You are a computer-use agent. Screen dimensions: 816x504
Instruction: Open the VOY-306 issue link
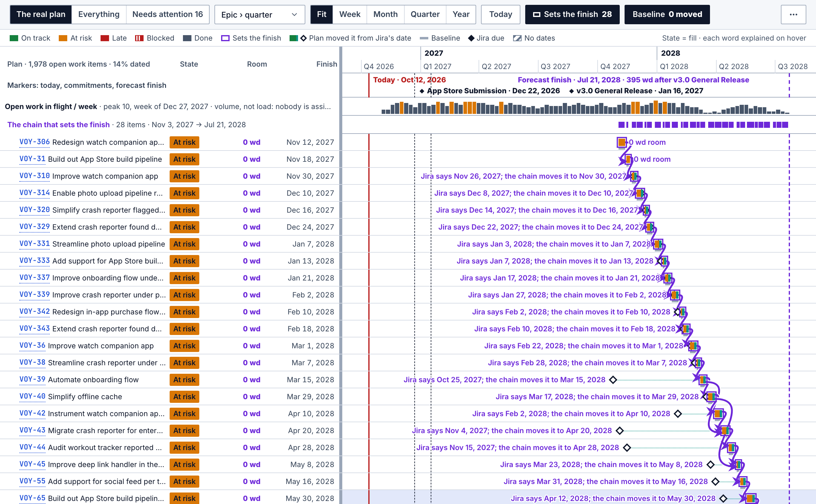click(x=35, y=142)
